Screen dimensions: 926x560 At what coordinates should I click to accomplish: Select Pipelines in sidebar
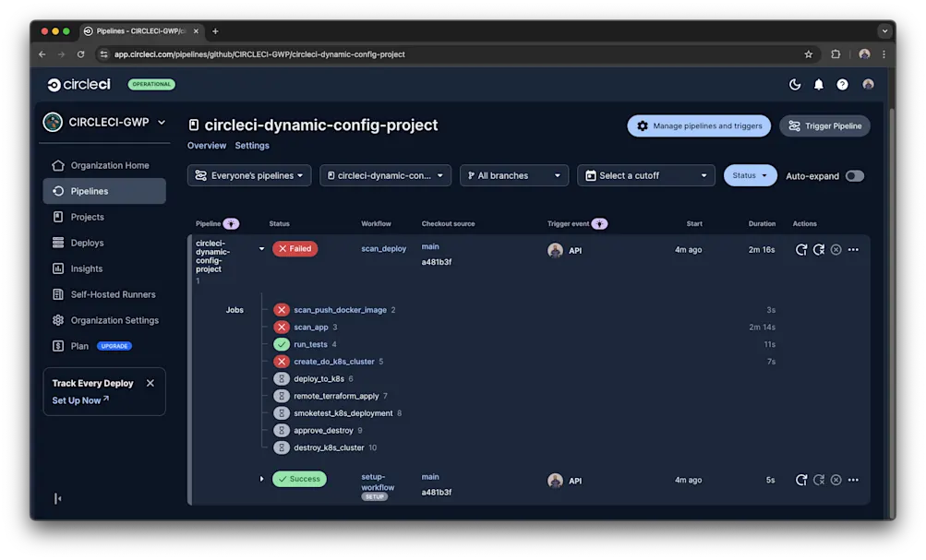pos(104,191)
